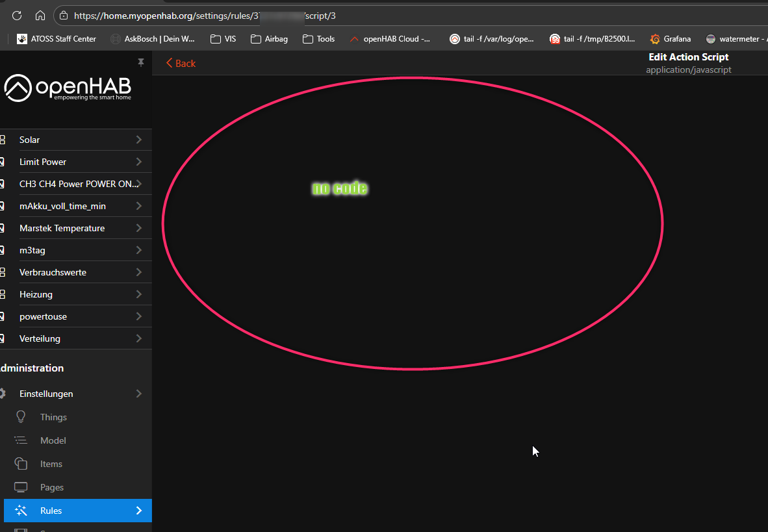This screenshot has height=532, width=768.
Task: Reload the page with browser refresh icon
Action: 17,16
